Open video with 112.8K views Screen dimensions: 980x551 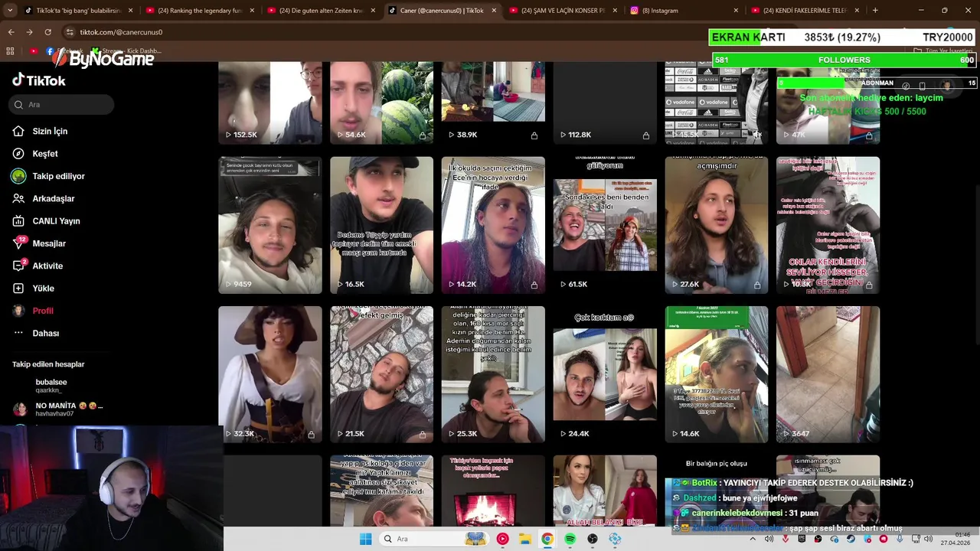pos(605,103)
